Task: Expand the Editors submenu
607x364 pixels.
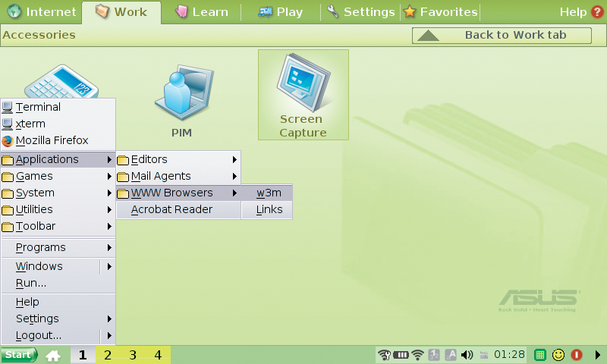Action: click(x=178, y=159)
